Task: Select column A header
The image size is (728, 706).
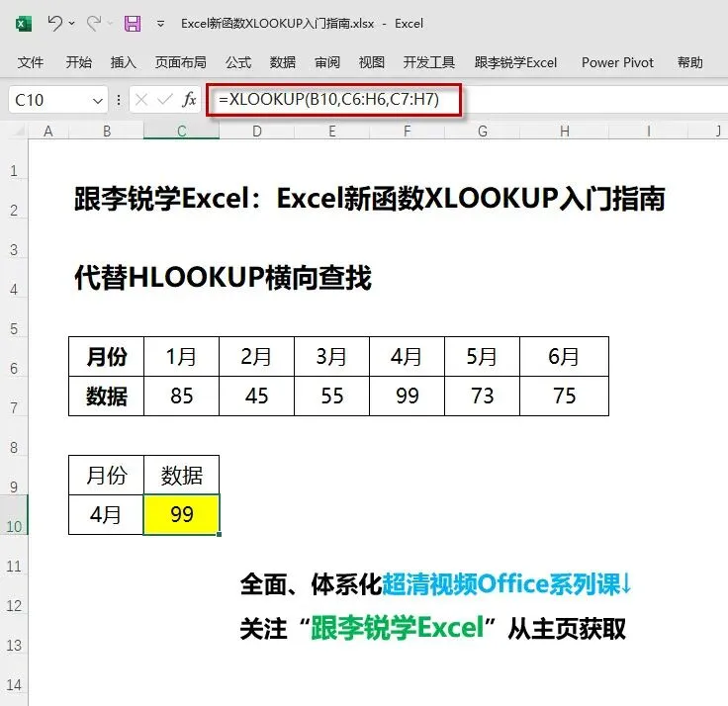Action: point(48,132)
